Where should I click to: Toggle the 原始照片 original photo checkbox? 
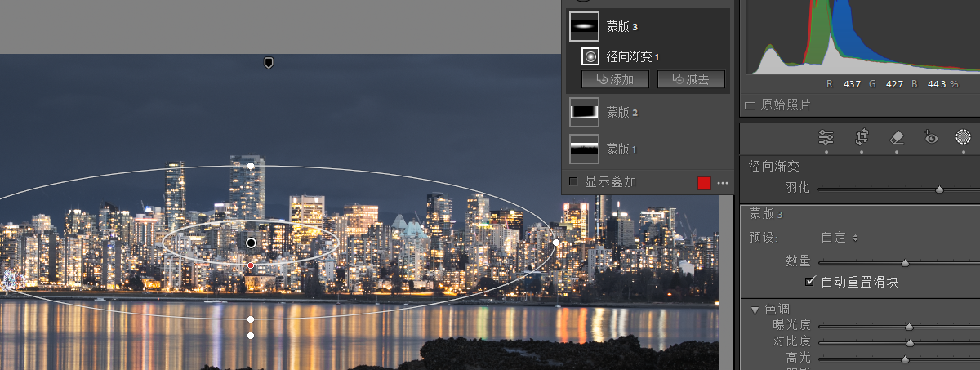pos(751,105)
